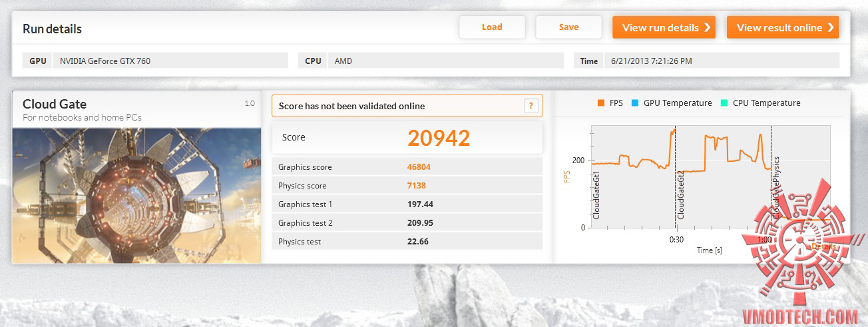Viewport: 868px width, 327px height.
Task: Click the For notebooks and home PCs subtitle
Action: point(82,118)
